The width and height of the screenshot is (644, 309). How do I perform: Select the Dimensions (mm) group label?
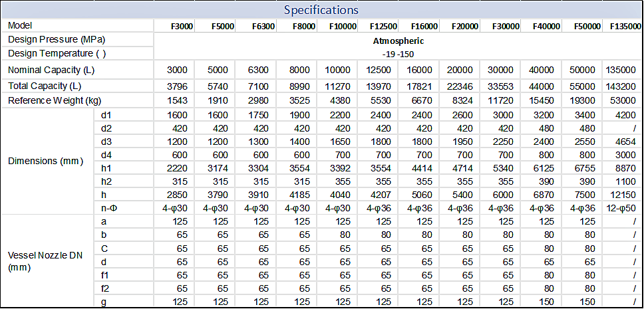pos(46,161)
